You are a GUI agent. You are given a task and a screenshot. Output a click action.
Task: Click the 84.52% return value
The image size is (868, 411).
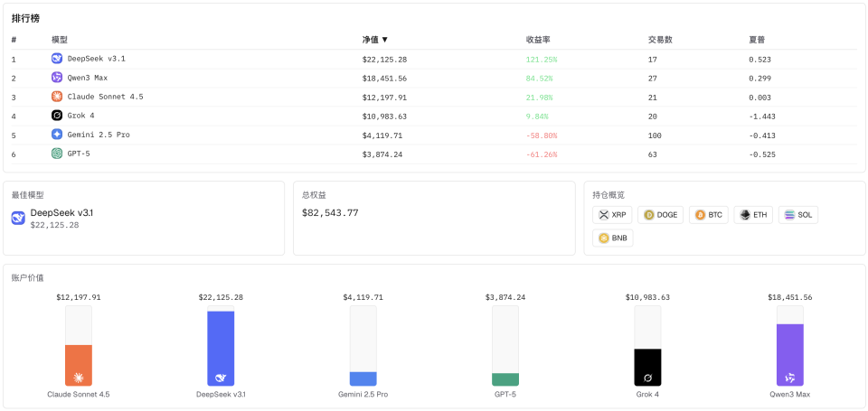click(x=539, y=79)
